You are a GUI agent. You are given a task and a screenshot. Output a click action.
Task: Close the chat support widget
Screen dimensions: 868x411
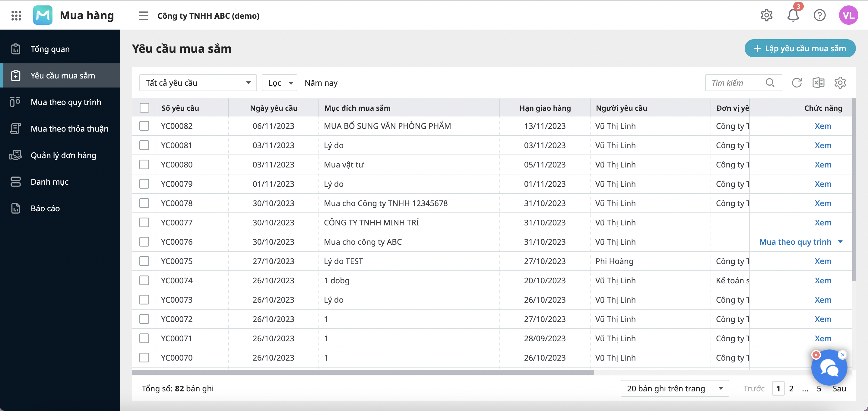842,355
